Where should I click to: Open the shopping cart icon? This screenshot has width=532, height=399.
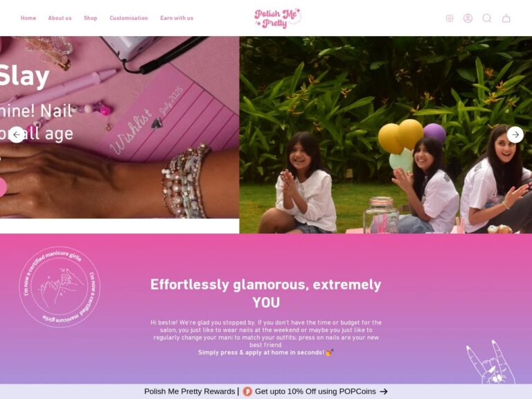pos(506,18)
